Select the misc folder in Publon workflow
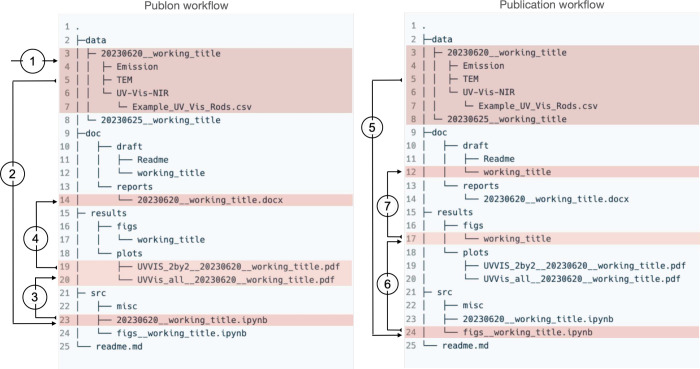Image resolution: width=700 pixels, height=369 pixels. (127, 307)
